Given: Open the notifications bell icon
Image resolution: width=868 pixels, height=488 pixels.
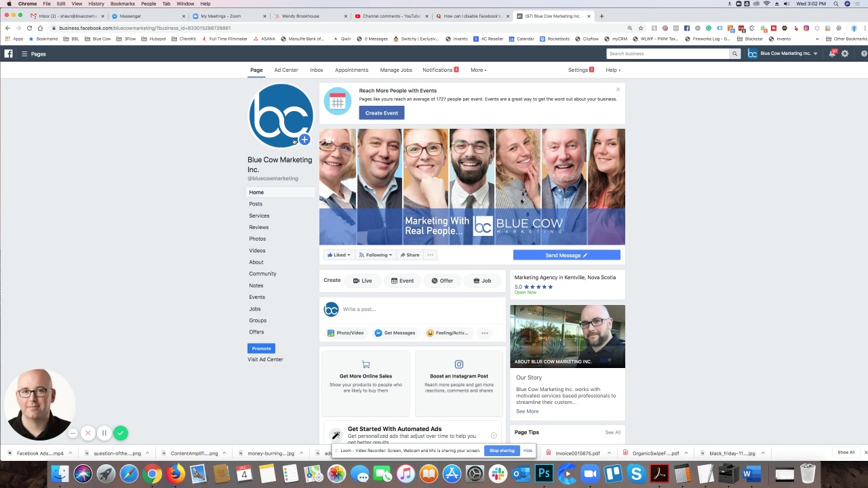Looking at the screenshot, I should coord(832,54).
